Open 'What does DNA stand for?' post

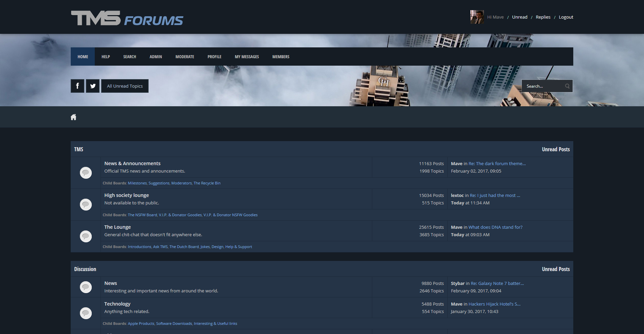pos(495,227)
